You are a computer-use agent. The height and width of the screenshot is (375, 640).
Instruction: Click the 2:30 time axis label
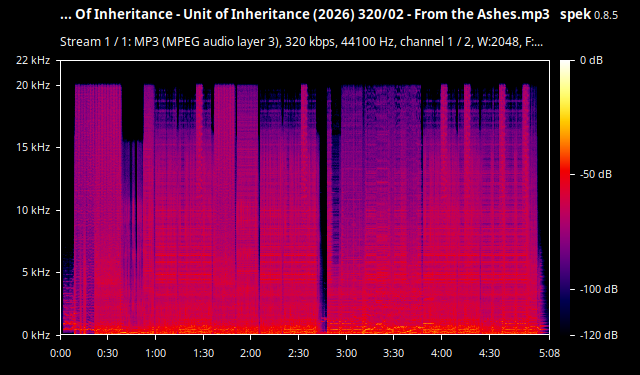(298, 353)
